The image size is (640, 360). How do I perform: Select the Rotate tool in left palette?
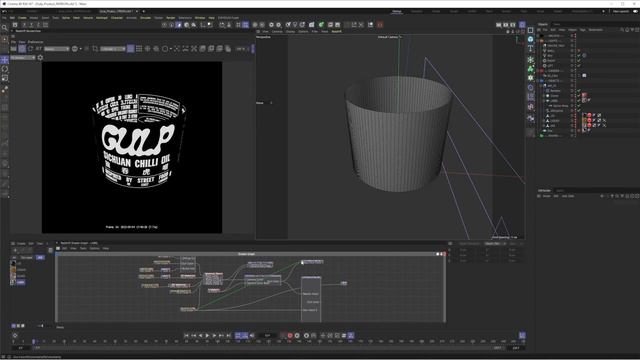pos(4,69)
